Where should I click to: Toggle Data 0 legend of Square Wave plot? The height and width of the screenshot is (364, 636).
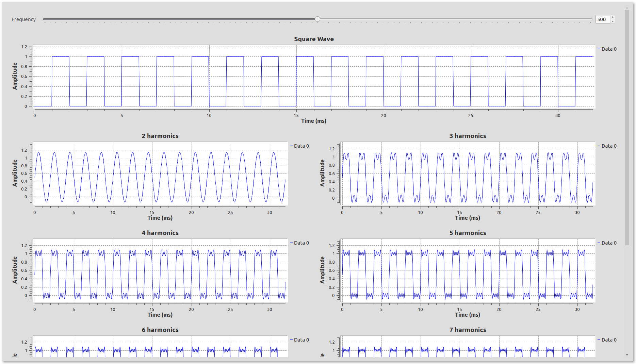coord(607,49)
